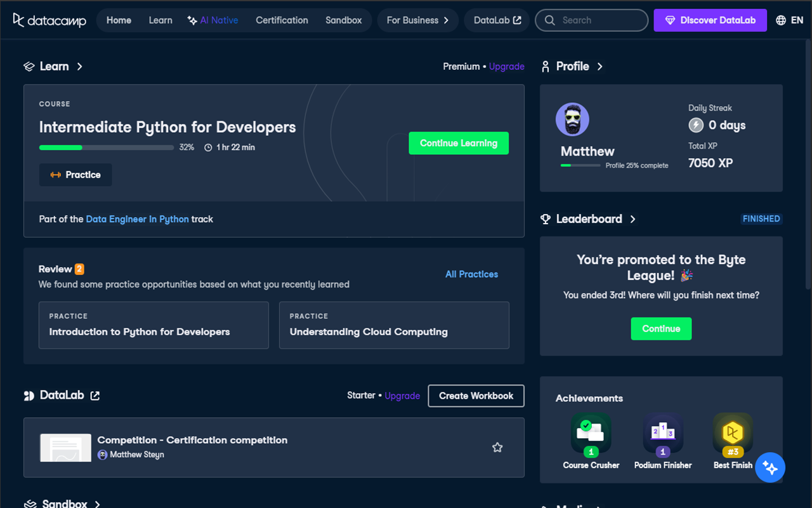The image size is (812, 508).
Task: Expand the Leaderboard section chevron
Action: (632, 219)
